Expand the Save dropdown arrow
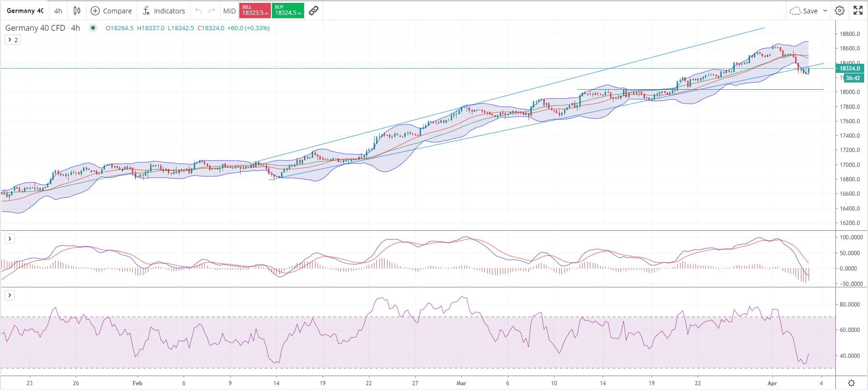Viewport: 868px width, 390px height. (x=825, y=11)
